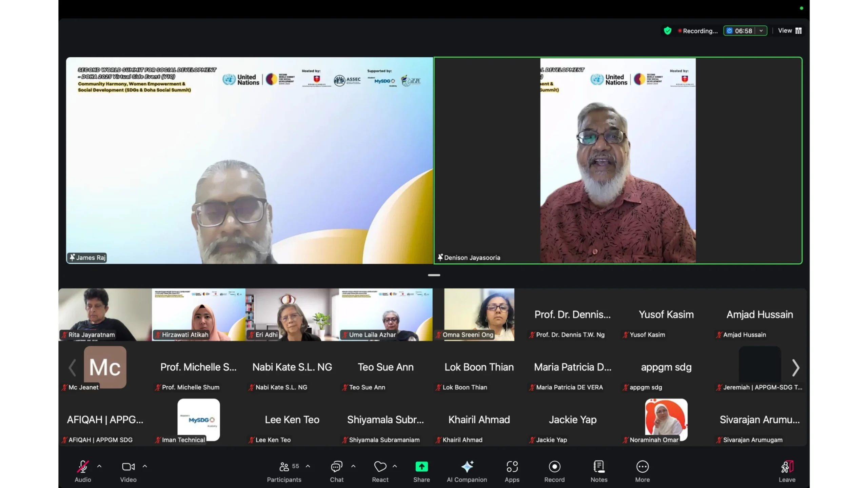Expand video options caret next to Video
Image resolution: width=868 pixels, height=488 pixels.
145,466
